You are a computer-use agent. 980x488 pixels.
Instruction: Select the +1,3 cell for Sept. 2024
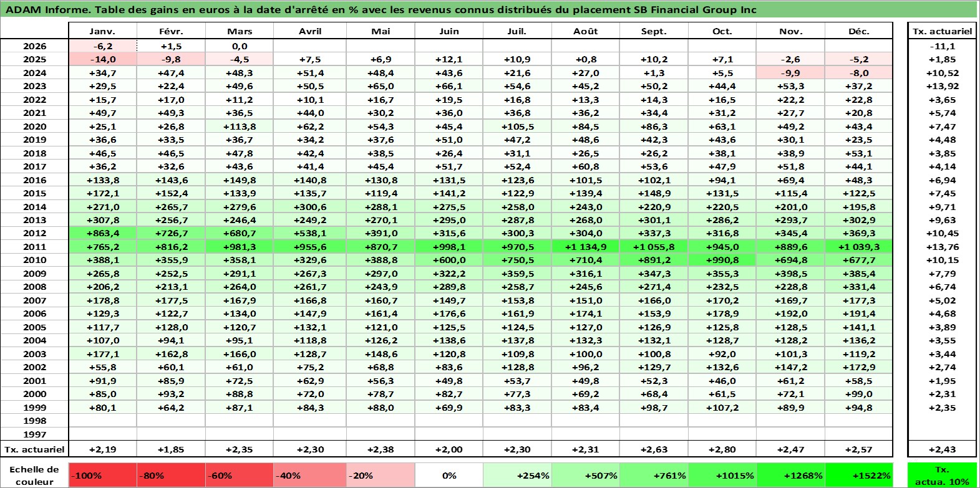654,73
